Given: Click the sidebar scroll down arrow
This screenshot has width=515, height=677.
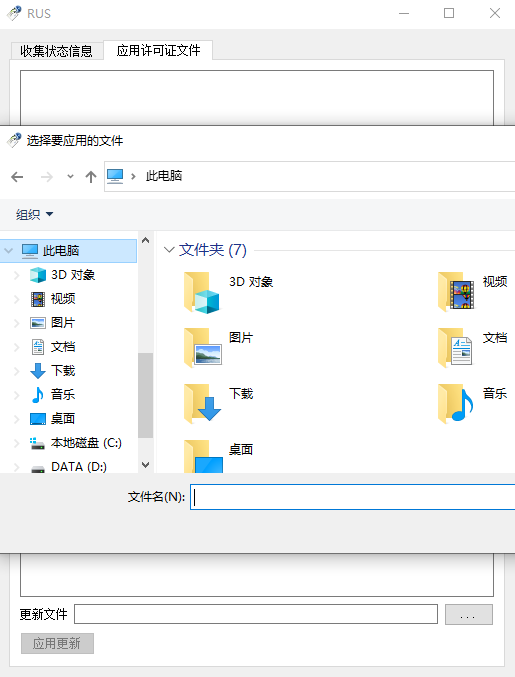Looking at the screenshot, I should tap(146, 465).
